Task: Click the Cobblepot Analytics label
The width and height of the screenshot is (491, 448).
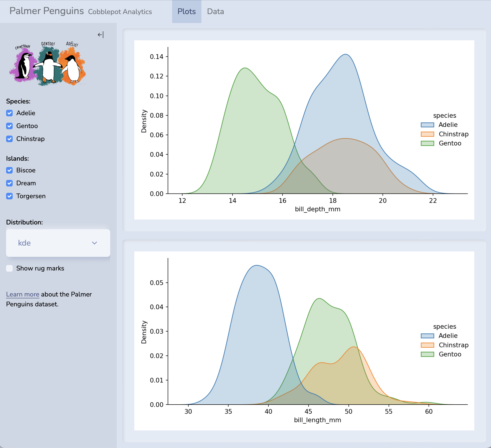Action: [120, 11]
